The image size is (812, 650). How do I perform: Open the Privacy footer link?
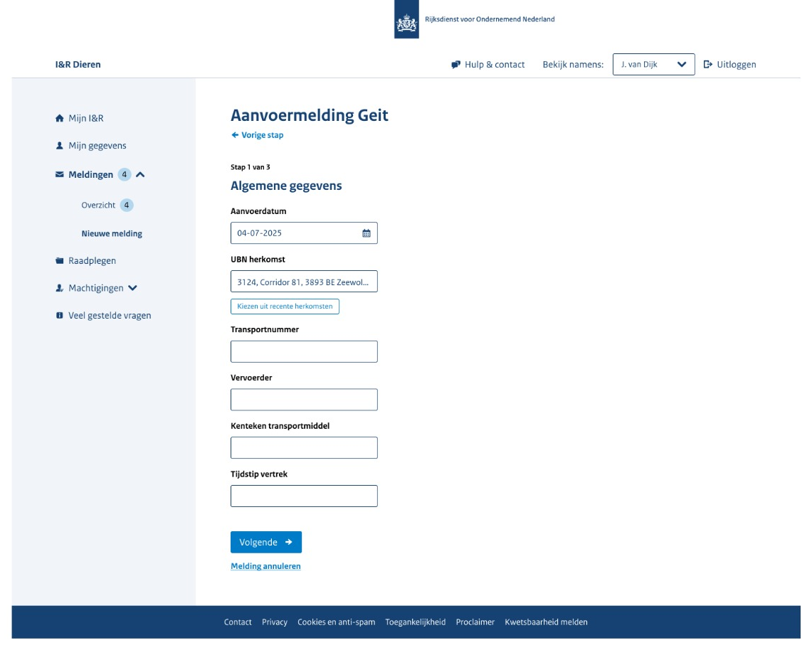275,622
